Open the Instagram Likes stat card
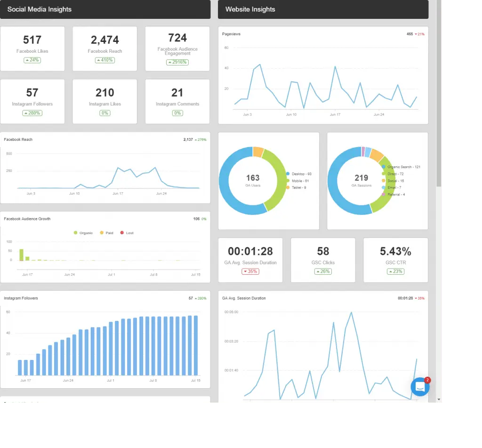 pos(104,101)
